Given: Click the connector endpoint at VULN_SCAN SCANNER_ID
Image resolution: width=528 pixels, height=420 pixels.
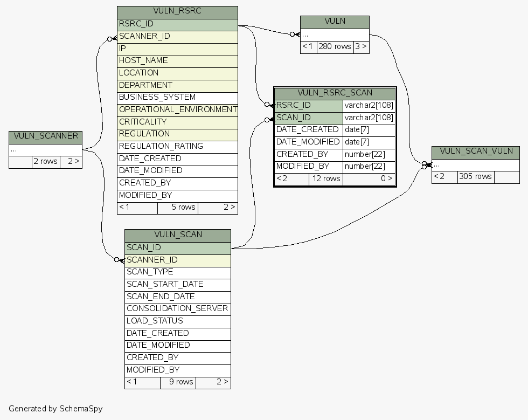Looking at the screenshot, I should (x=119, y=260).
